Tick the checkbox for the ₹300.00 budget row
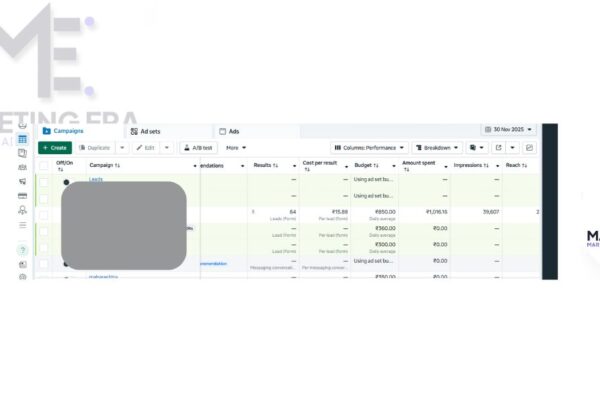This screenshot has height=419, width=600. point(44,248)
